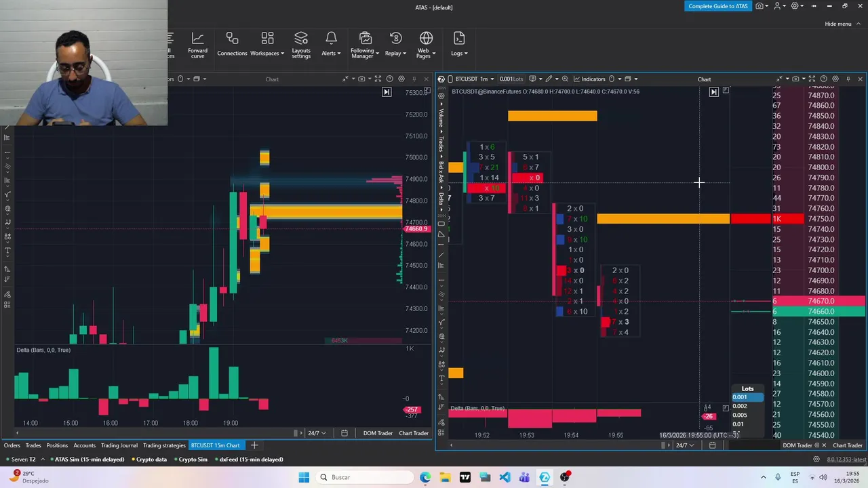This screenshot has width=868, height=488.
Task: Open Alerts dropdown menu
Action: [x=331, y=45]
